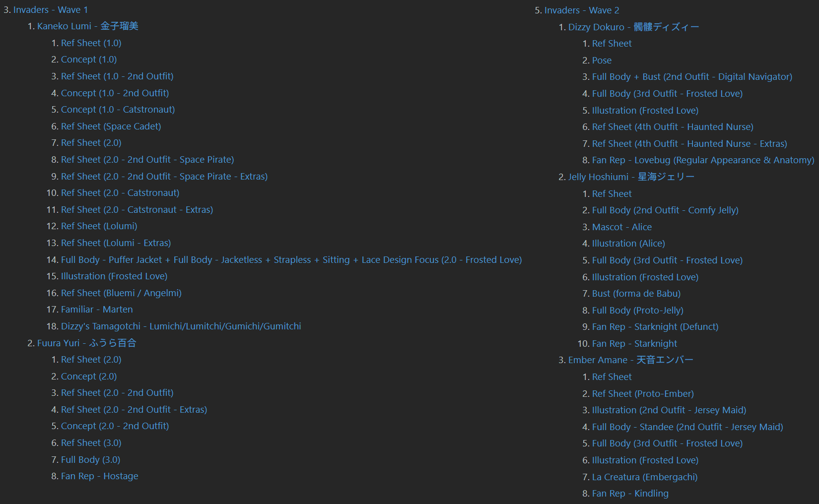Click the Fuura Yuri character link
Viewport: 819px width, 504px height.
tap(86, 343)
